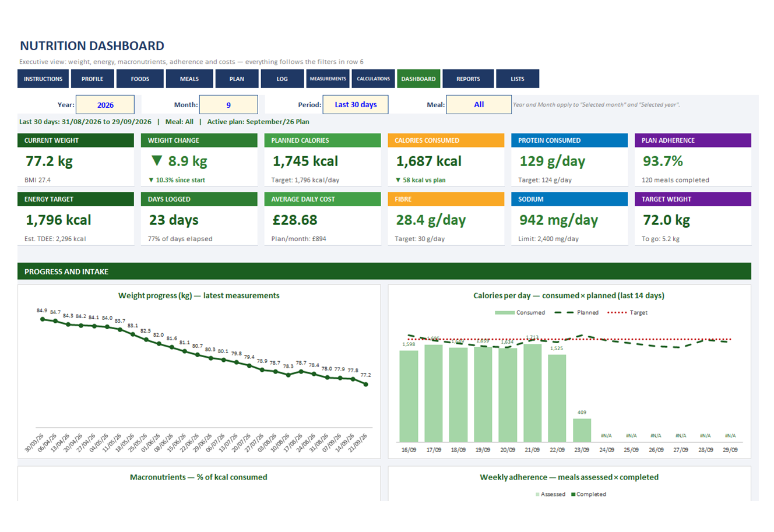This screenshot has width=774, height=532.
Task: Select the Target dotted-line legend entry
Action: 627,313
